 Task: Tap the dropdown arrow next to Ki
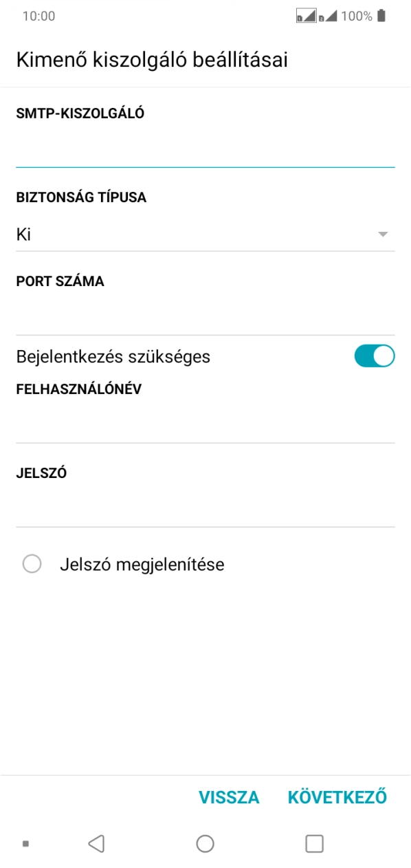click(x=384, y=234)
